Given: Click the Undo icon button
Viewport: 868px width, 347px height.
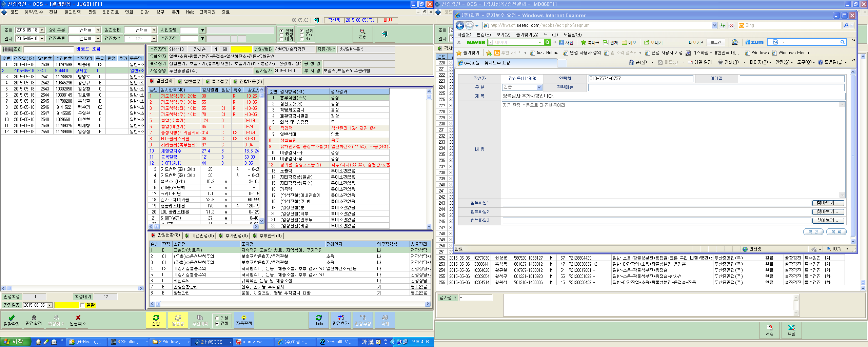Looking at the screenshot, I should pyautogui.click(x=319, y=320).
